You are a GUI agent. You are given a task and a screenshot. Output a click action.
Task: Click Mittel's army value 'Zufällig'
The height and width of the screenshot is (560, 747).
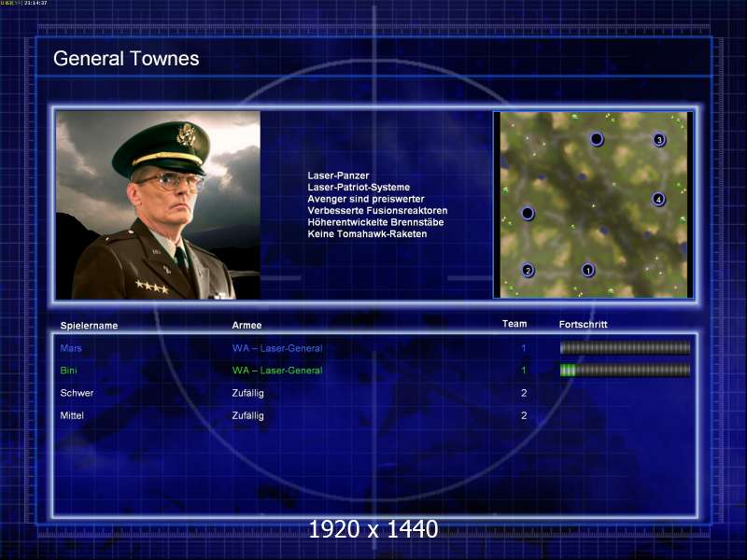pyautogui.click(x=247, y=415)
